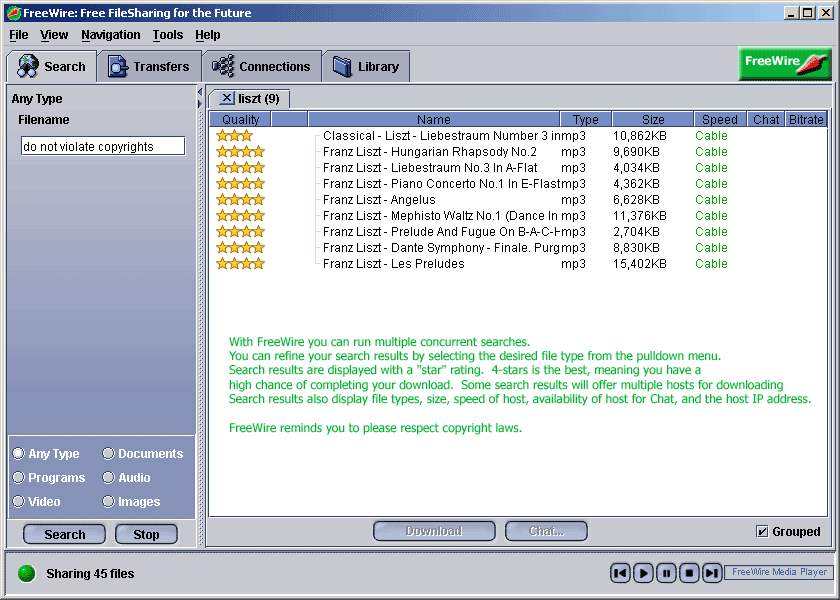Open the Tools menu
The width and height of the screenshot is (840, 600).
[168, 35]
